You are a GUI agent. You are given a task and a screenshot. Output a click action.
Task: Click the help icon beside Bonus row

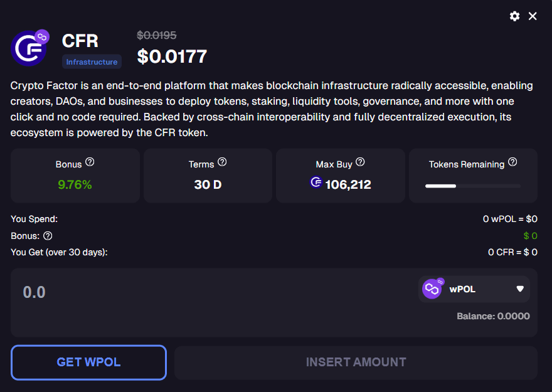tap(48, 236)
